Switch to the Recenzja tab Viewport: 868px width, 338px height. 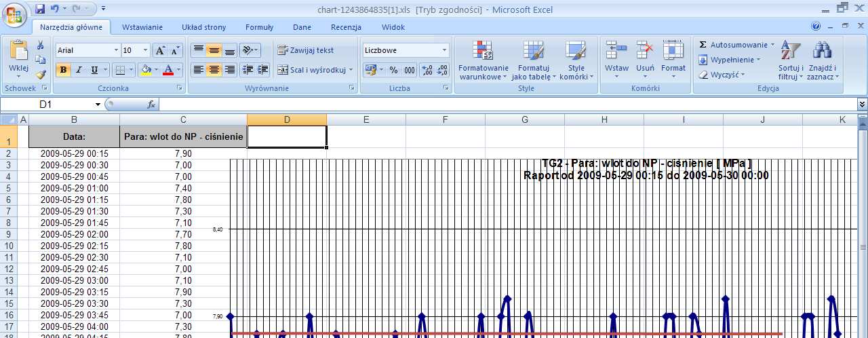pyautogui.click(x=346, y=27)
